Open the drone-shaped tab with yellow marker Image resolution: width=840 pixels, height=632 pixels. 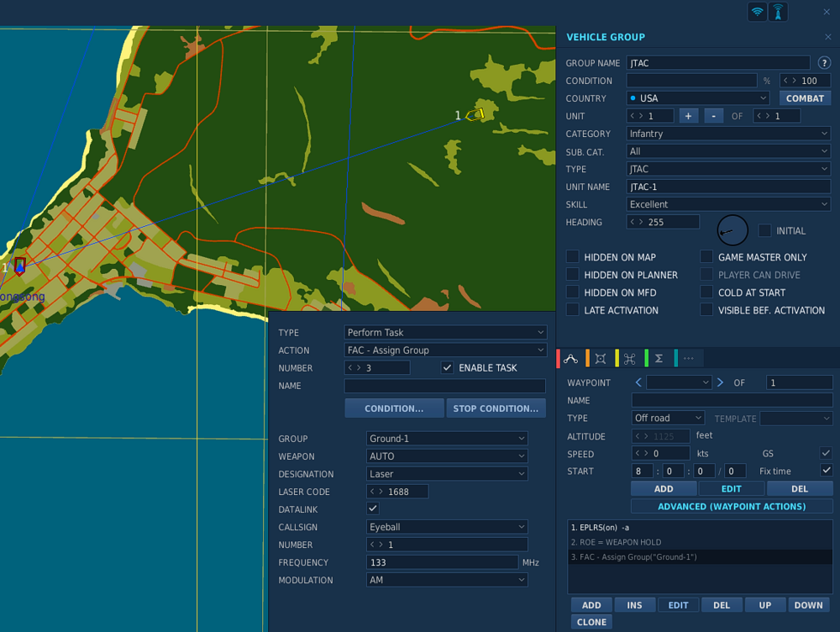tap(630, 358)
